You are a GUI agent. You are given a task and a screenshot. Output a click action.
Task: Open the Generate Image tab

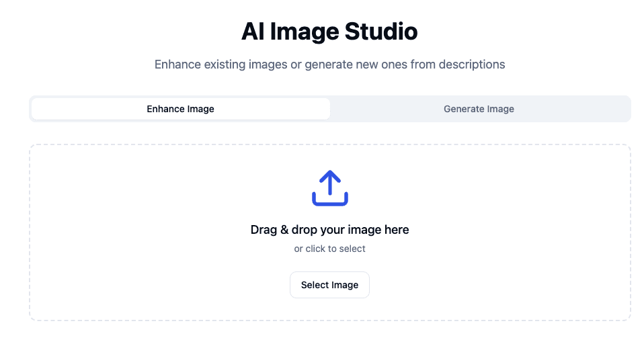click(x=479, y=109)
